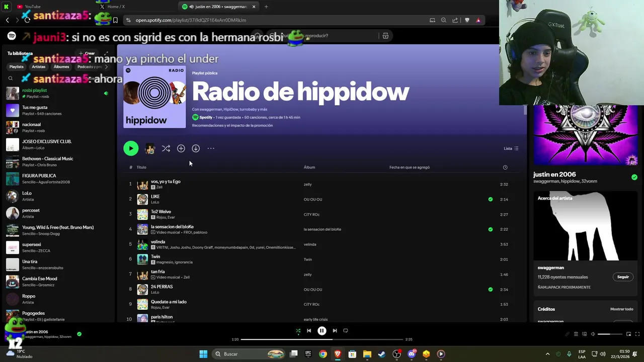Open a new browser tab
This screenshot has height=362, width=644.
[x=266, y=7]
